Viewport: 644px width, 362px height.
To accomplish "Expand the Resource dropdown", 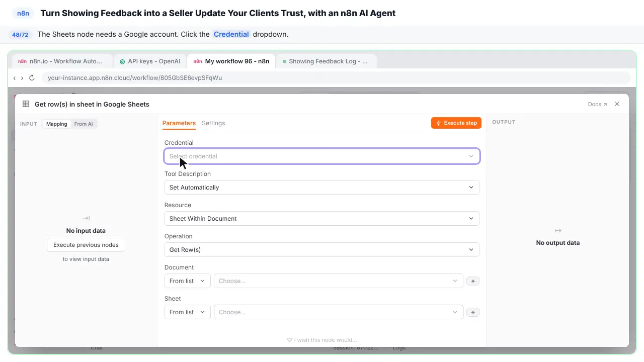I will 322,219.
